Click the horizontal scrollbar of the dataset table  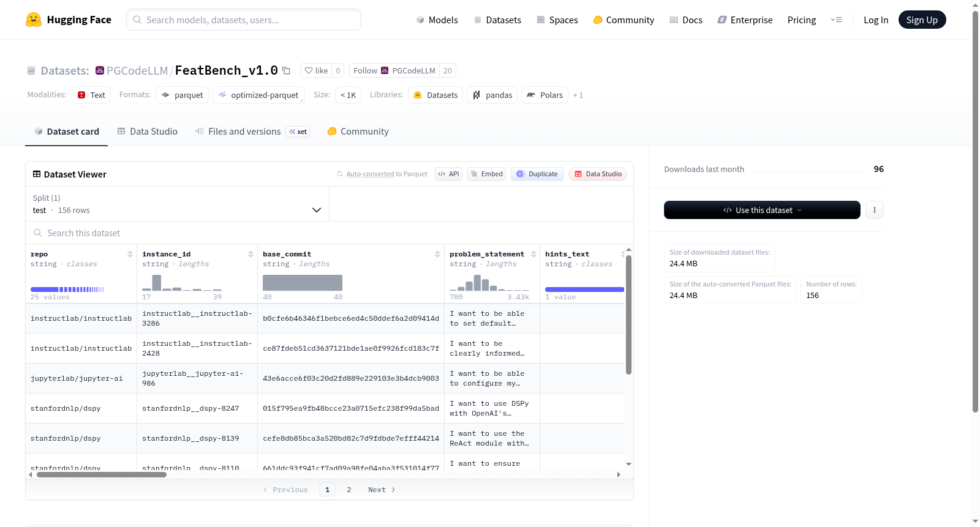pos(102,474)
